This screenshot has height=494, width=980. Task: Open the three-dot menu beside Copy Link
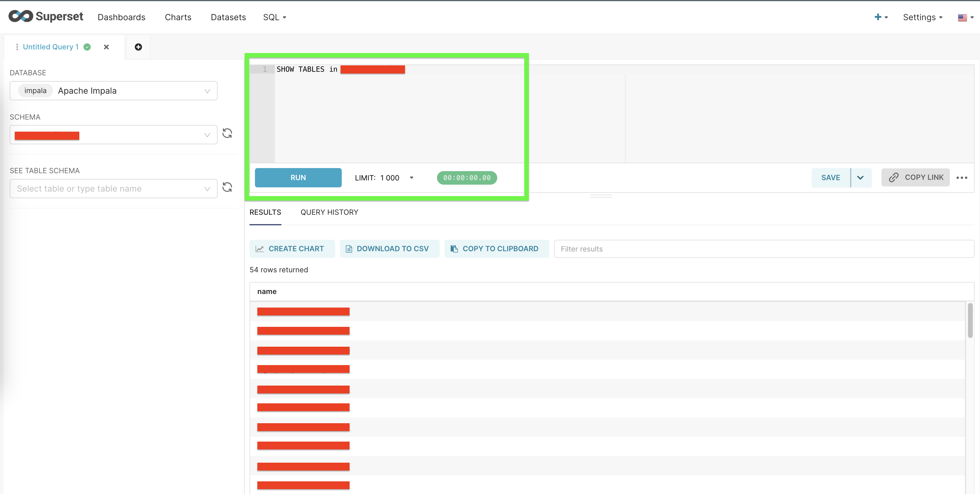pyautogui.click(x=962, y=178)
